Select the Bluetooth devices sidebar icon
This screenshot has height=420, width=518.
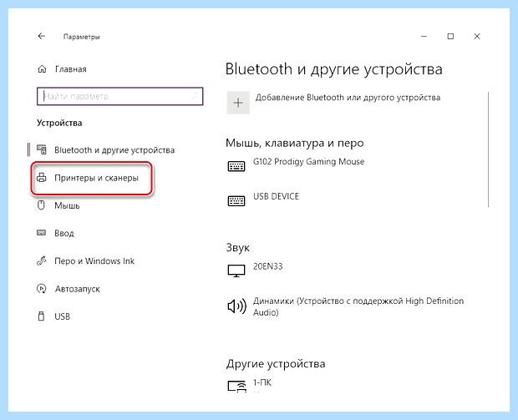pos(41,149)
